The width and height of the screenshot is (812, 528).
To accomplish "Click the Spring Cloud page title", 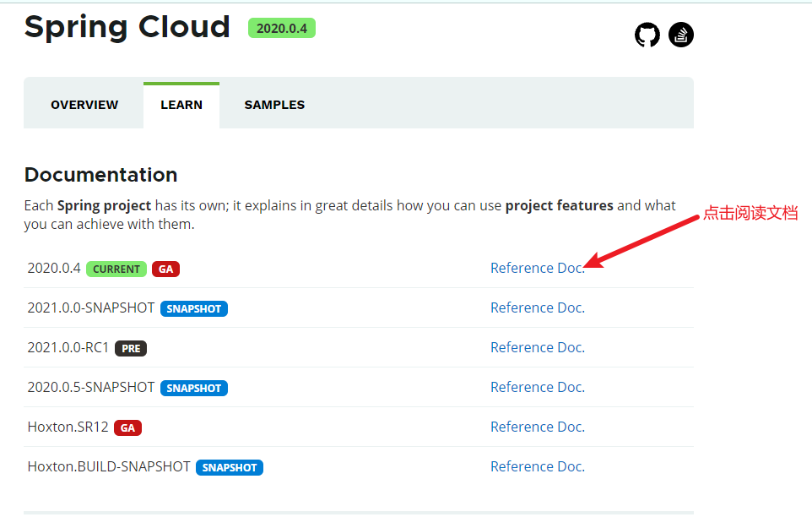I will (x=127, y=26).
